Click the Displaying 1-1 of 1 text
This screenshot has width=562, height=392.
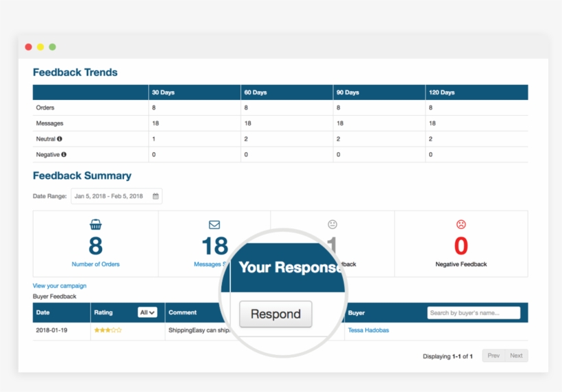(448, 356)
